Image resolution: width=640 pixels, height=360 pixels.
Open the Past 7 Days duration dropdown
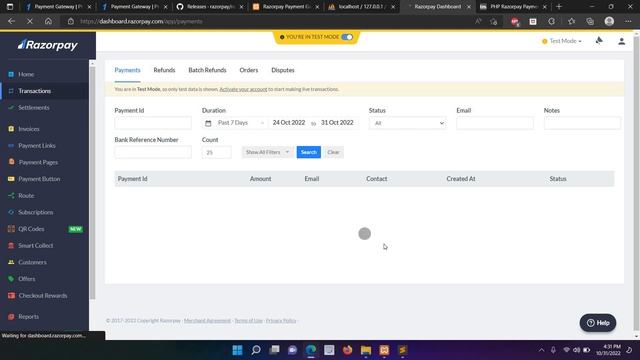pyautogui.click(x=240, y=123)
